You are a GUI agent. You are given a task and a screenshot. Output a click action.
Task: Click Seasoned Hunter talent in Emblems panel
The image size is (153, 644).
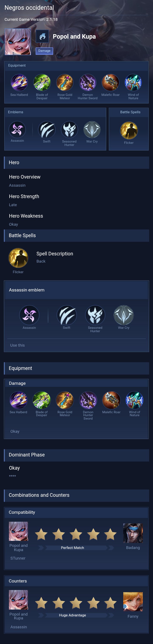pos(69,130)
